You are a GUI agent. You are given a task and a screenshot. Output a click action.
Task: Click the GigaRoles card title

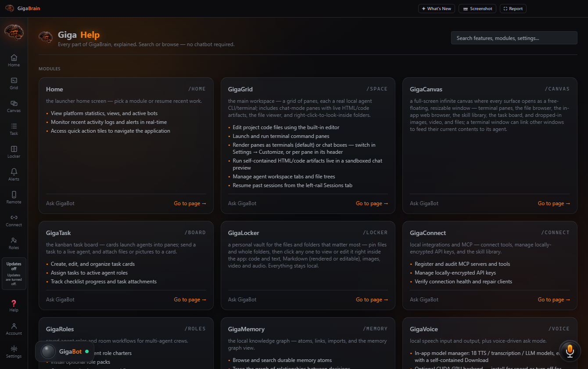point(60,329)
